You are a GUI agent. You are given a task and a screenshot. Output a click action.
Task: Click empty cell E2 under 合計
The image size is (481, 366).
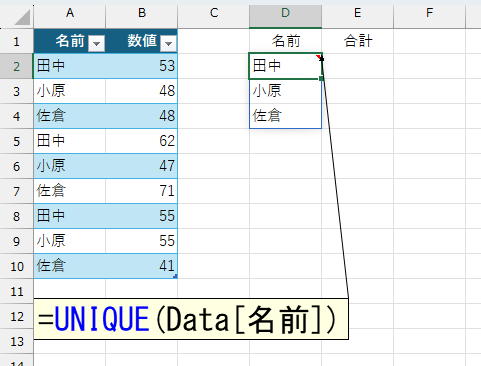coord(357,66)
